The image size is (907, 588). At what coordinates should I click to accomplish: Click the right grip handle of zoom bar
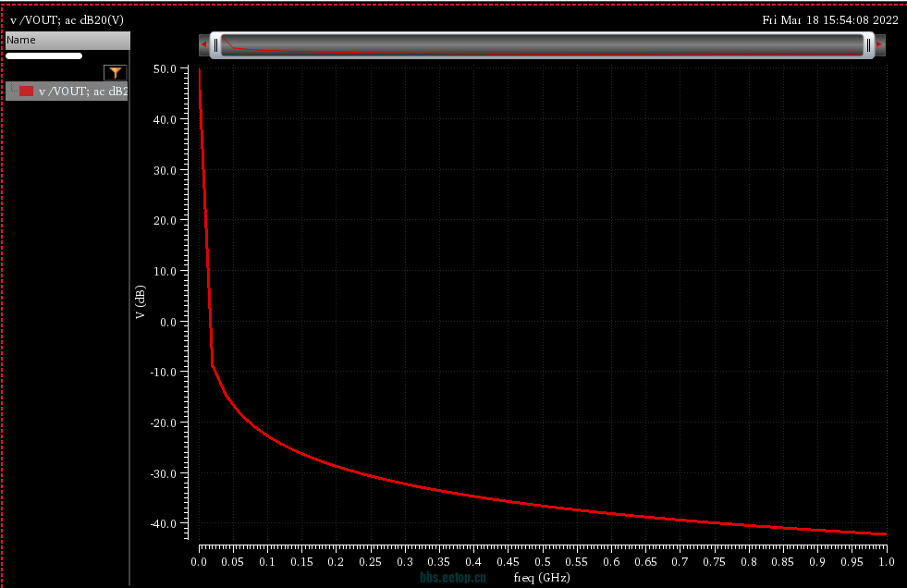[x=868, y=44]
